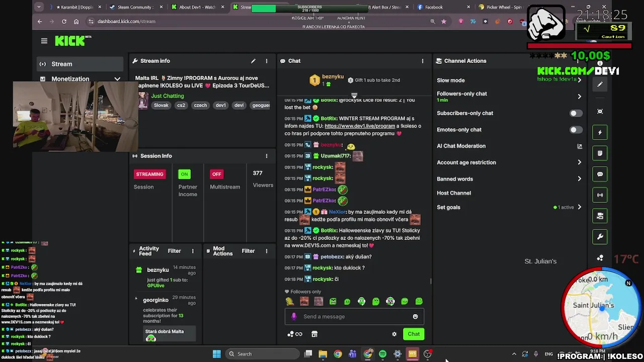Open the shop icon below chat input
The height and width of the screenshot is (362, 644).
pyautogui.click(x=314, y=334)
